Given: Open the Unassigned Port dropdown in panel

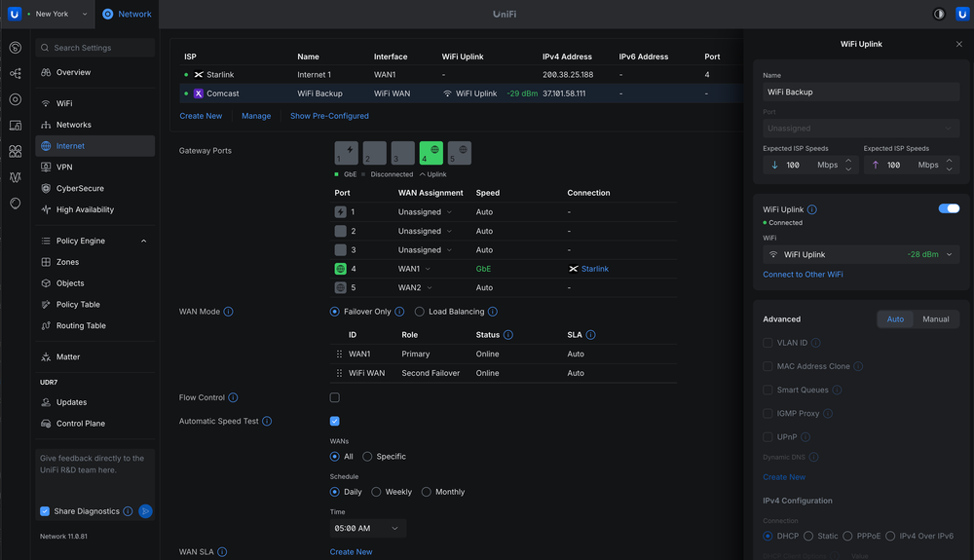Looking at the screenshot, I should point(861,129).
